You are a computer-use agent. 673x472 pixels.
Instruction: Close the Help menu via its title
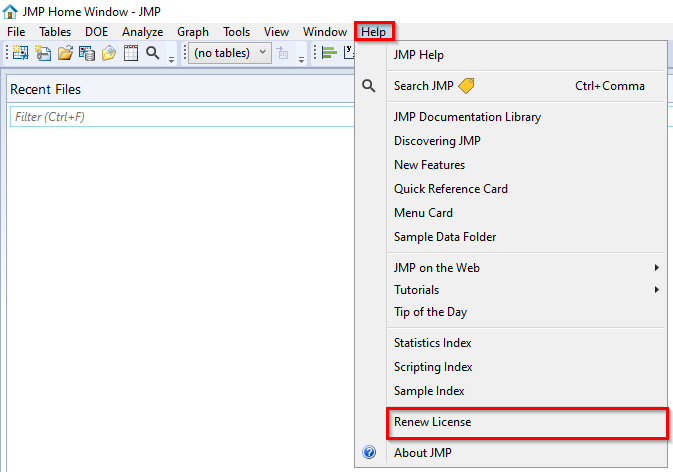click(374, 32)
